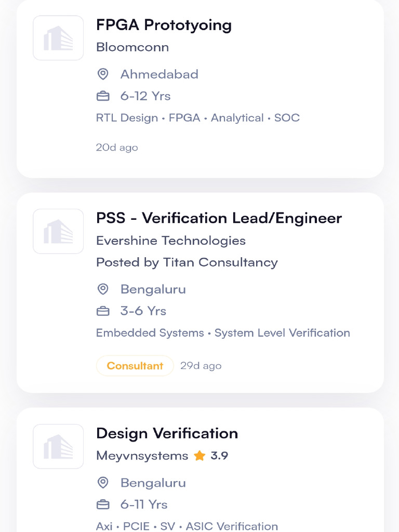Select the Bloomconn company name
The image size is (399, 532).
click(132, 47)
